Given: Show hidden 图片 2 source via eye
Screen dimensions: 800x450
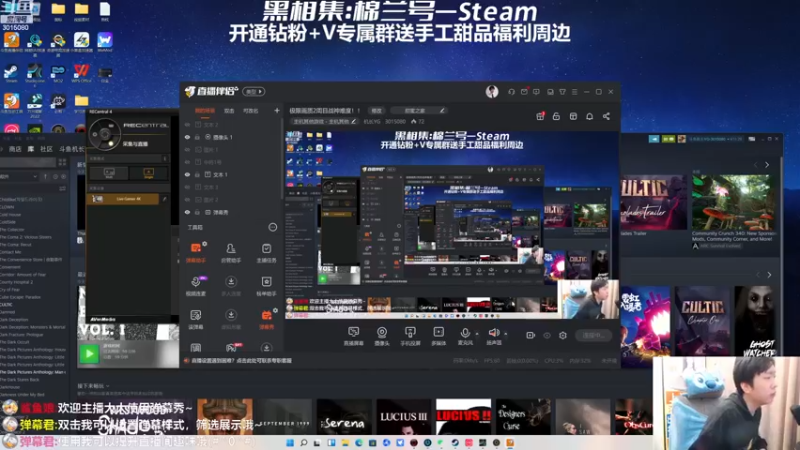Looking at the screenshot, I should (x=187, y=199).
